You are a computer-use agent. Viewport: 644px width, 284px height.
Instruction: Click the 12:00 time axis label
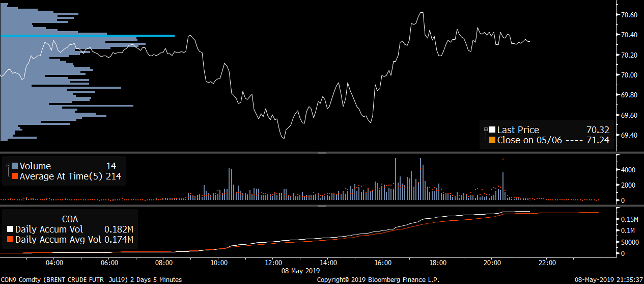pyautogui.click(x=274, y=263)
